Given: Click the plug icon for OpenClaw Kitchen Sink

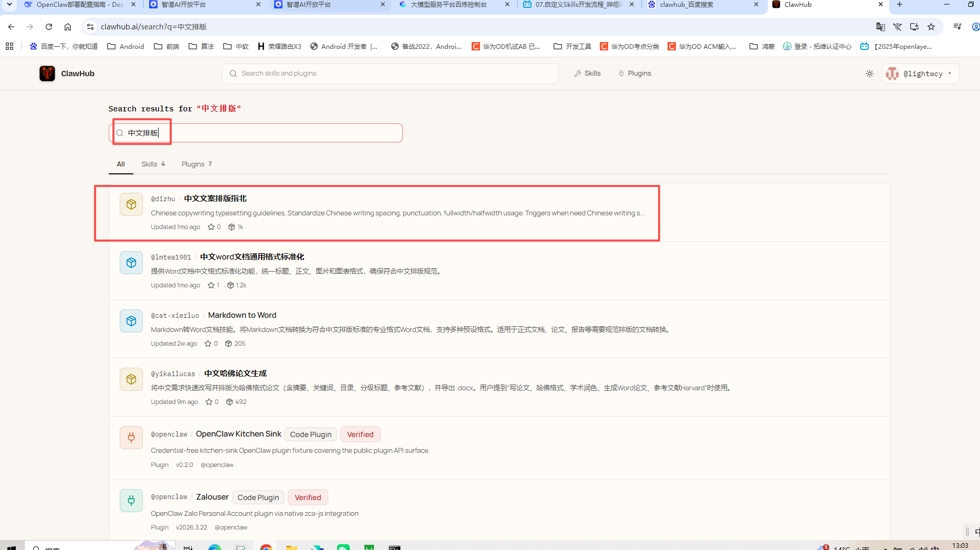Looking at the screenshot, I should (x=131, y=437).
